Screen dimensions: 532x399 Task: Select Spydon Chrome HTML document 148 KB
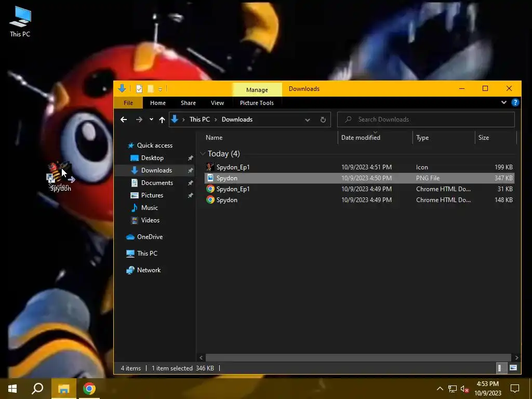click(360, 200)
